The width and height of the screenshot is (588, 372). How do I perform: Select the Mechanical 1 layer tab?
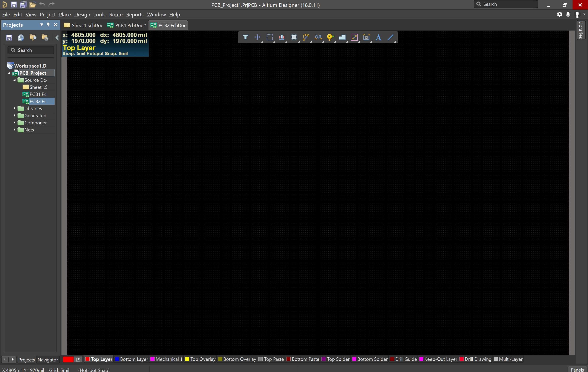pyautogui.click(x=166, y=359)
